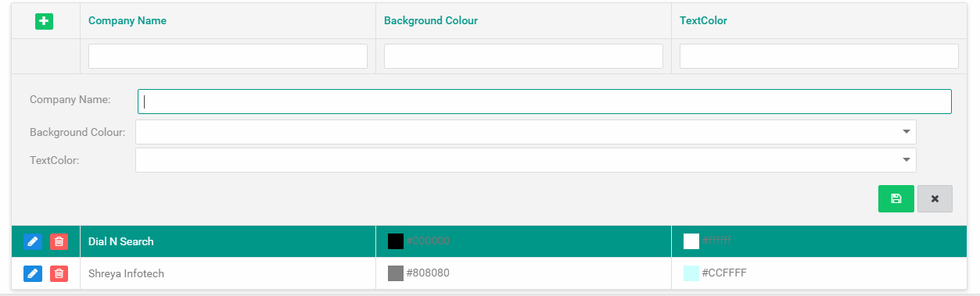This screenshot has height=296, width=980.
Task: Open the TextColor dropdown in form
Action: (x=906, y=160)
